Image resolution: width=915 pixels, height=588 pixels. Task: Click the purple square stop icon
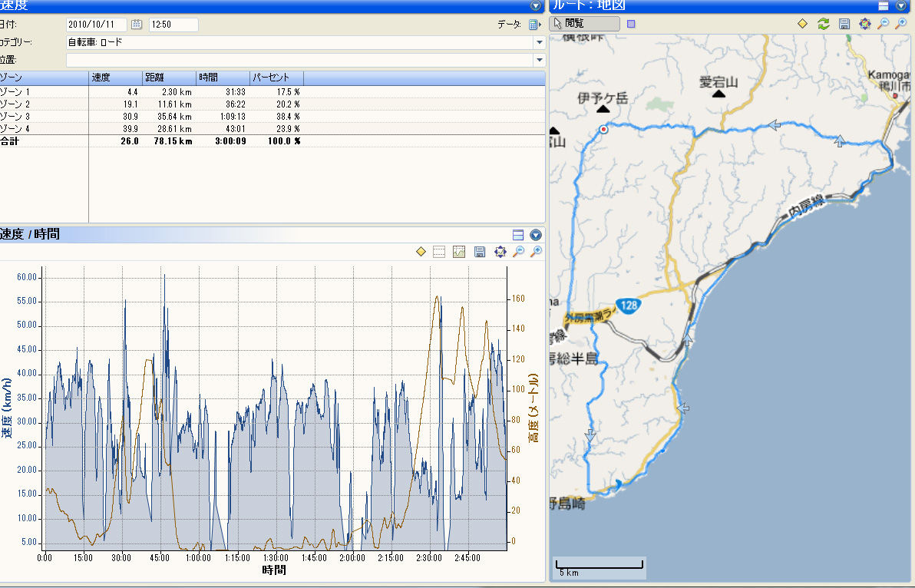pos(631,24)
